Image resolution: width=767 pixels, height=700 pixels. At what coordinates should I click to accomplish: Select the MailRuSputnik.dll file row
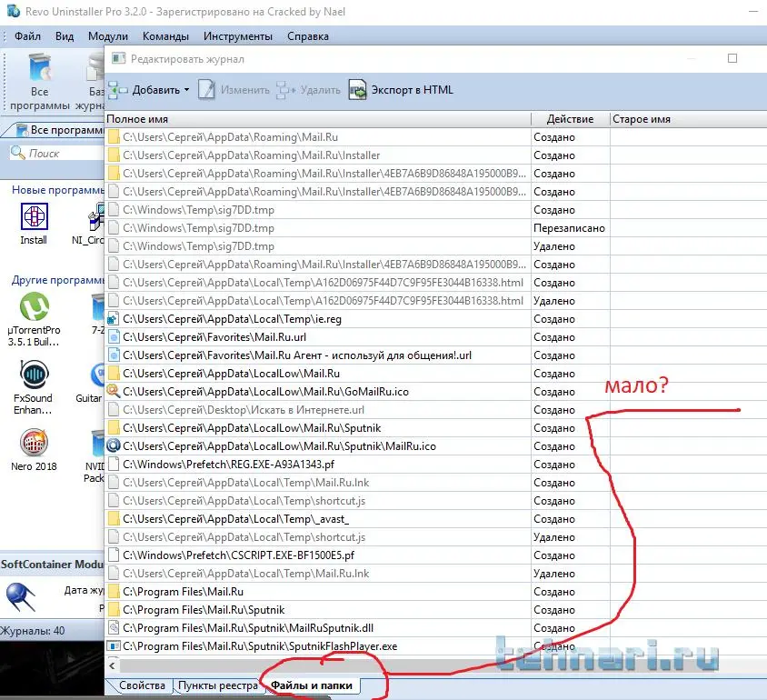tap(318, 627)
